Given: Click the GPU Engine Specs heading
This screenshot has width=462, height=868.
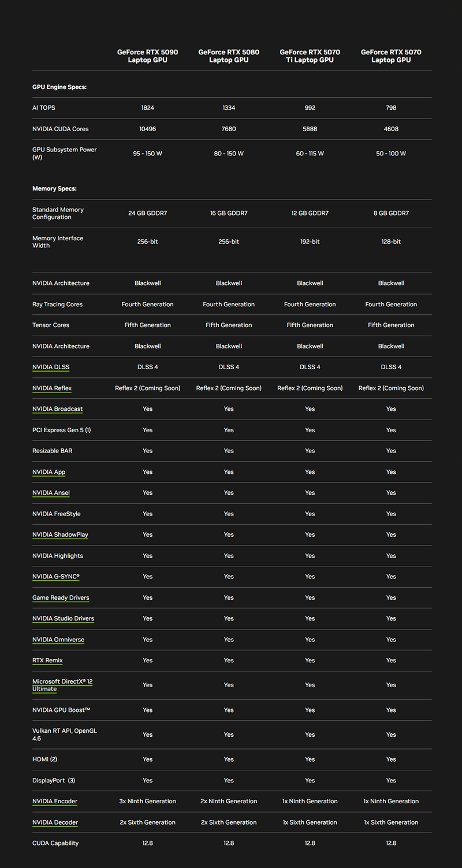Looking at the screenshot, I should [x=59, y=87].
